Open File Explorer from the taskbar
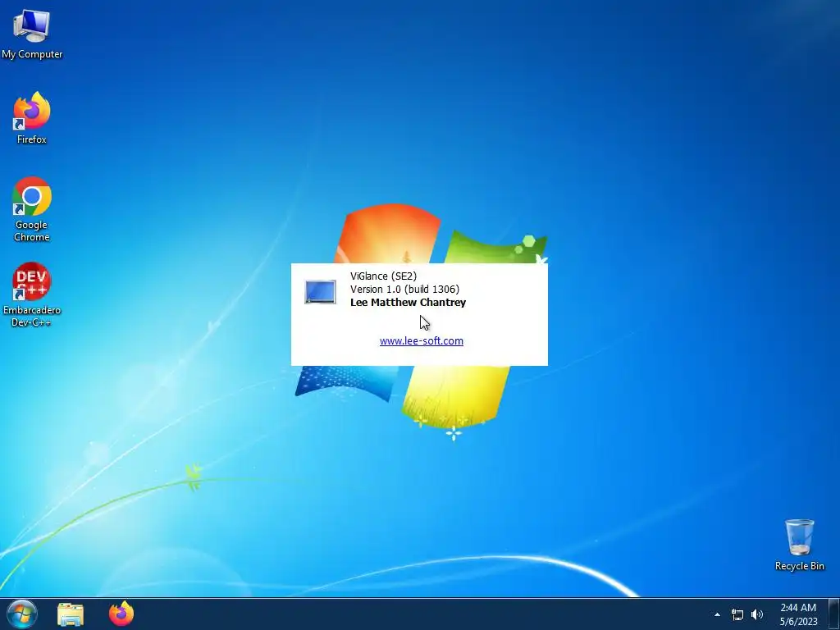The height and width of the screenshot is (630, 840). [71, 614]
